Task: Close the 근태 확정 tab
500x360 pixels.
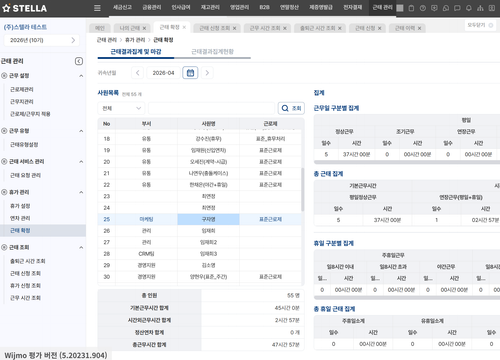Action: tap(184, 27)
